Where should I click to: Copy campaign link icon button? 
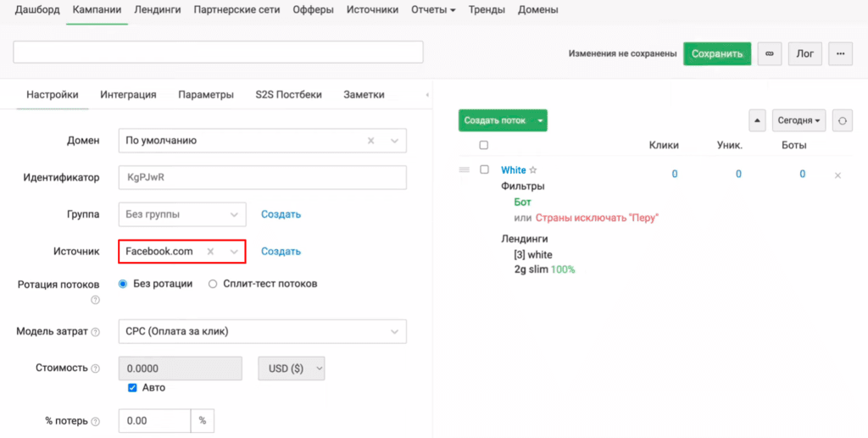pyautogui.click(x=770, y=53)
